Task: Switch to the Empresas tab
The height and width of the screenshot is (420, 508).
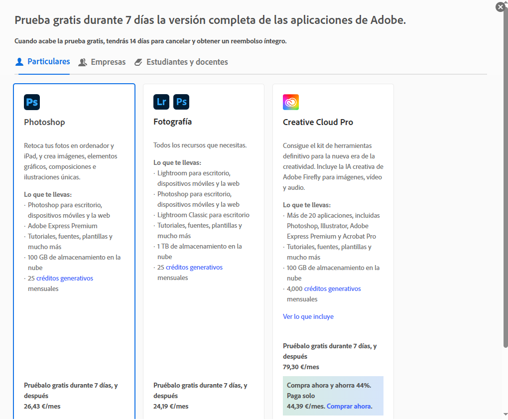Action: 108,62
